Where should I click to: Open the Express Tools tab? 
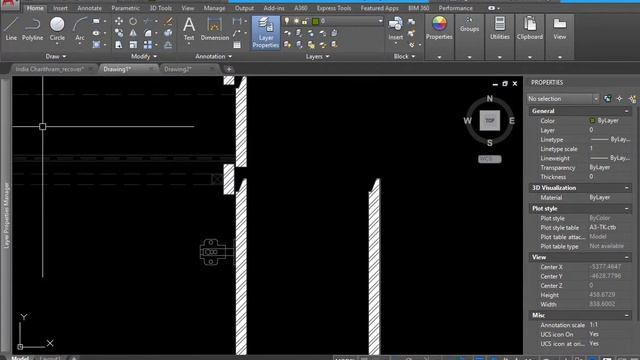pos(334,8)
